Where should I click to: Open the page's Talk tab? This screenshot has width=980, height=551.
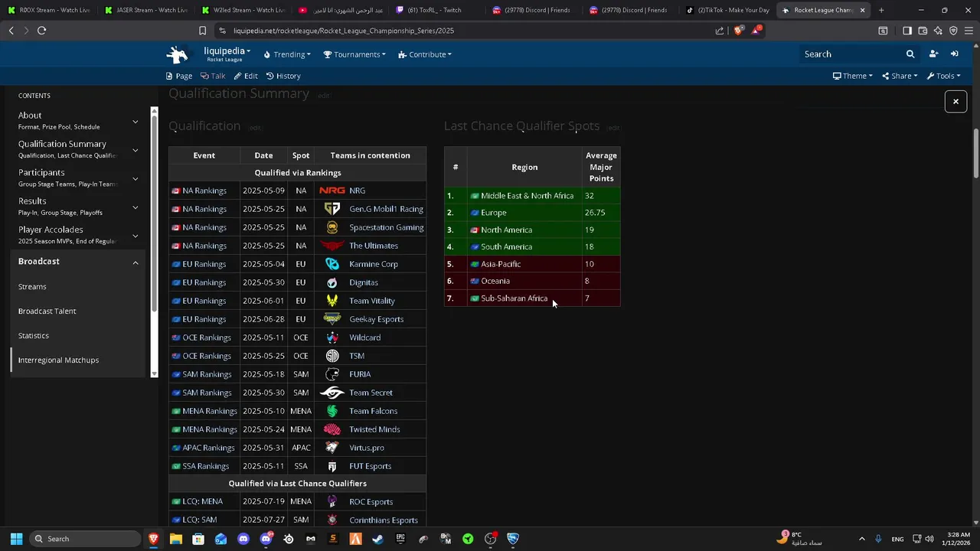click(213, 76)
